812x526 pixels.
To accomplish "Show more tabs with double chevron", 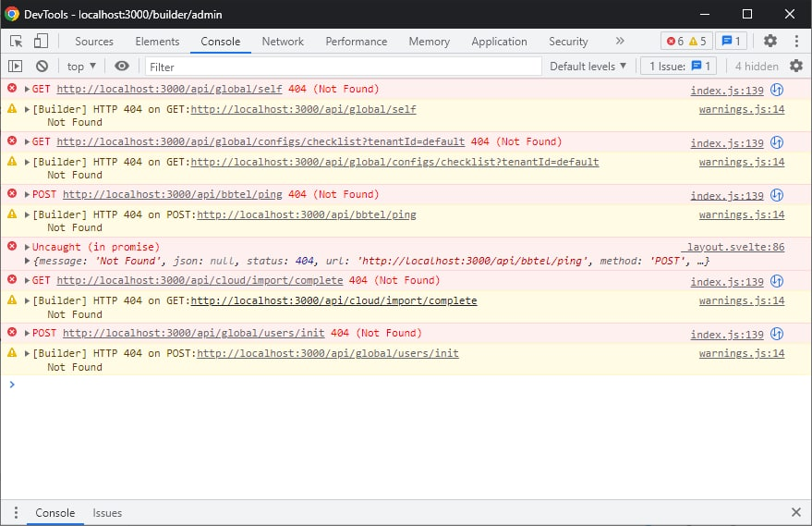I will click(620, 41).
